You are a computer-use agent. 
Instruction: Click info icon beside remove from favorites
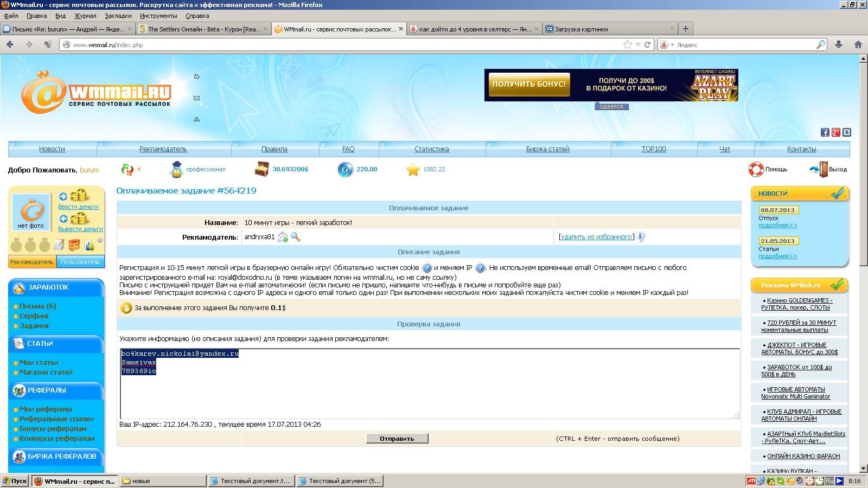641,237
